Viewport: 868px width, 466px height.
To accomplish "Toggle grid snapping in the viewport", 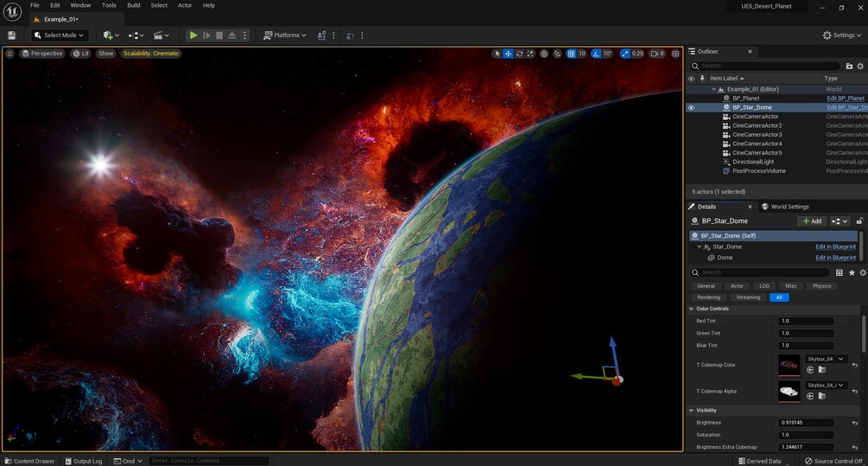I will click(571, 54).
